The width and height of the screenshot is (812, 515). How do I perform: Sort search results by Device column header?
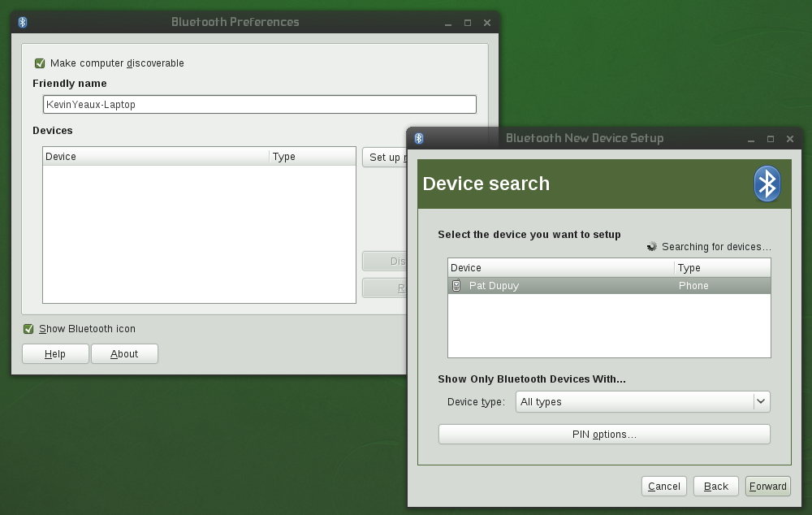[560, 268]
